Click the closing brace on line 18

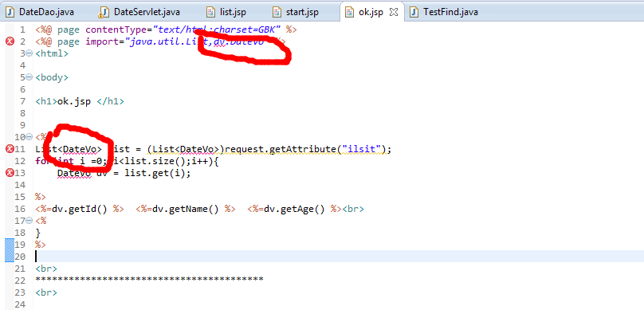tap(38, 233)
